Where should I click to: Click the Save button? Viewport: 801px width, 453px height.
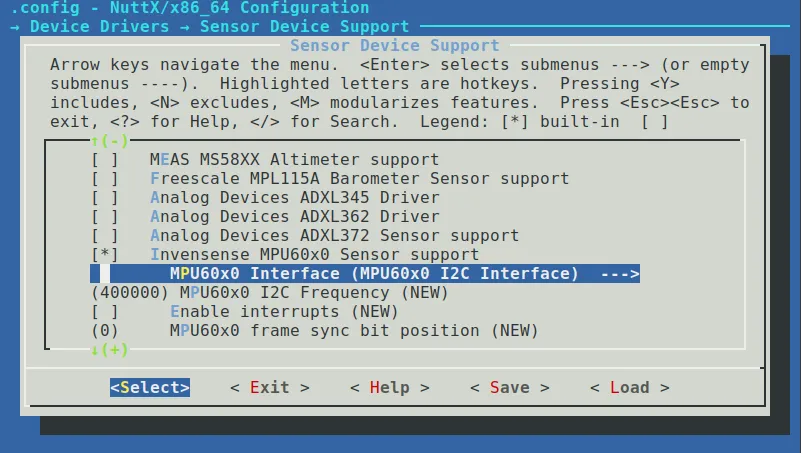509,388
